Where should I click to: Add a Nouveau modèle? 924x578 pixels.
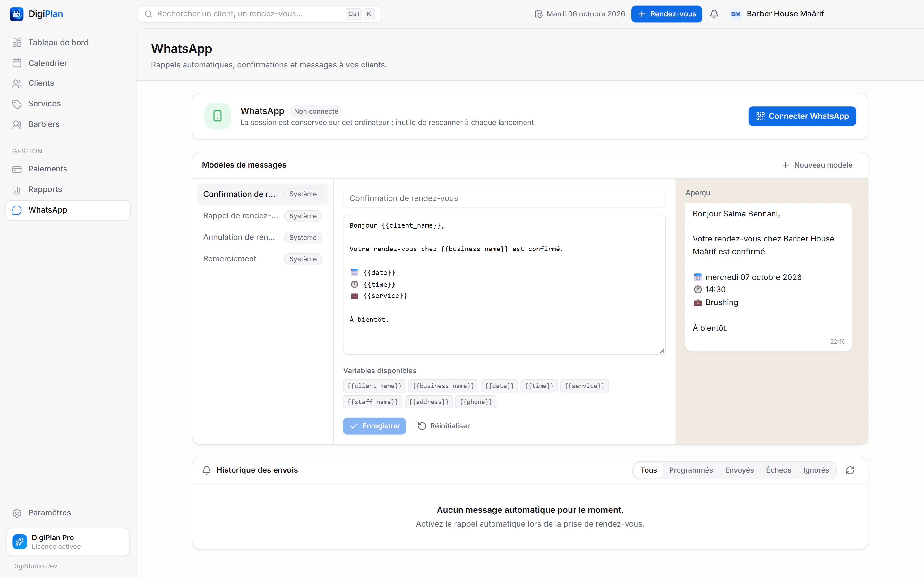[817, 165]
